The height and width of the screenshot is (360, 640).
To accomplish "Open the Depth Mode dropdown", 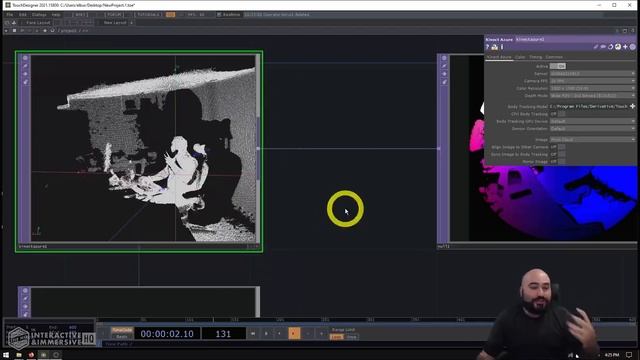I will 592,96.
